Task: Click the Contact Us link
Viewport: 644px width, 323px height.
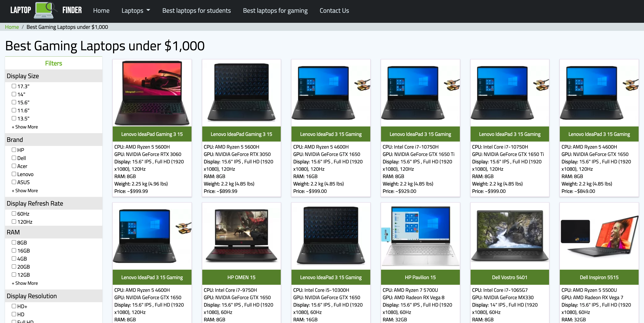Action: (x=334, y=11)
